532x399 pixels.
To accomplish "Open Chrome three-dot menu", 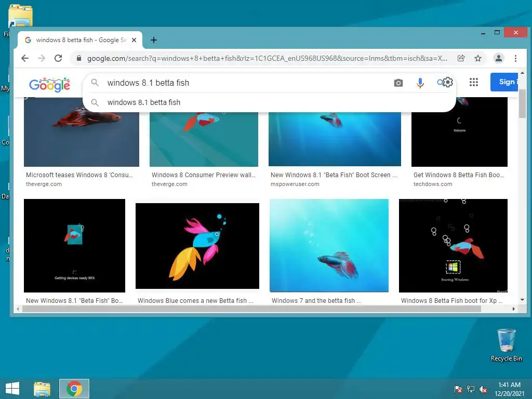I will click(x=515, y=58).
